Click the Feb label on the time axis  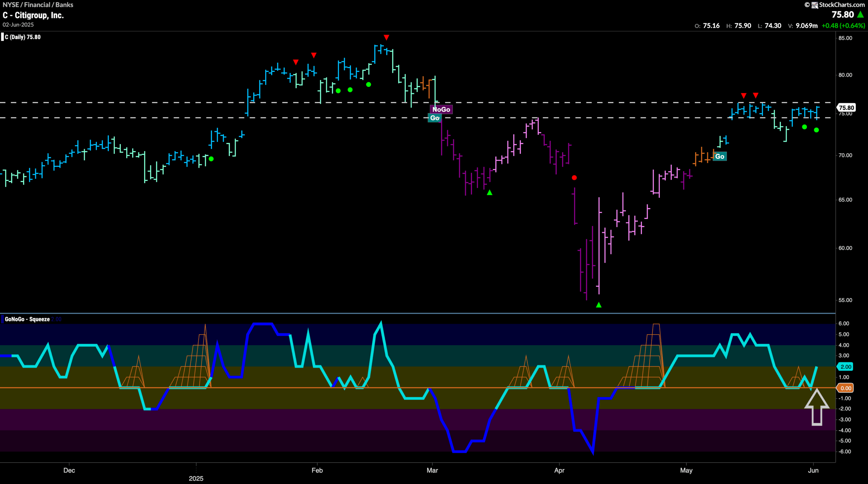point(317,470)
